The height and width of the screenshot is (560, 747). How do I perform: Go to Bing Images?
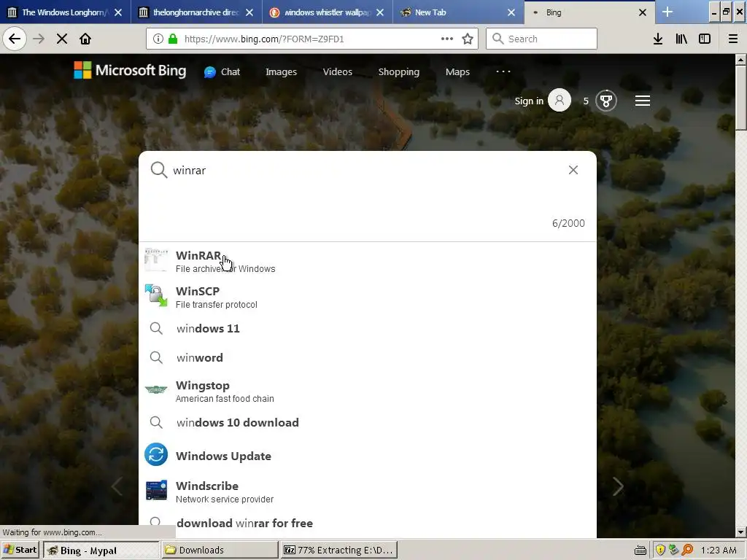[x=281, y=72]
